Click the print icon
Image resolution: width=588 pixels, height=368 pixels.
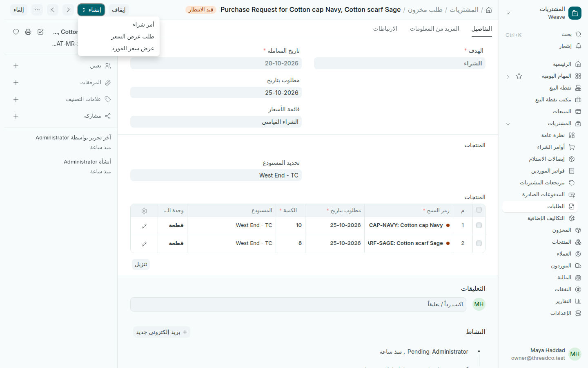(28, 32)
